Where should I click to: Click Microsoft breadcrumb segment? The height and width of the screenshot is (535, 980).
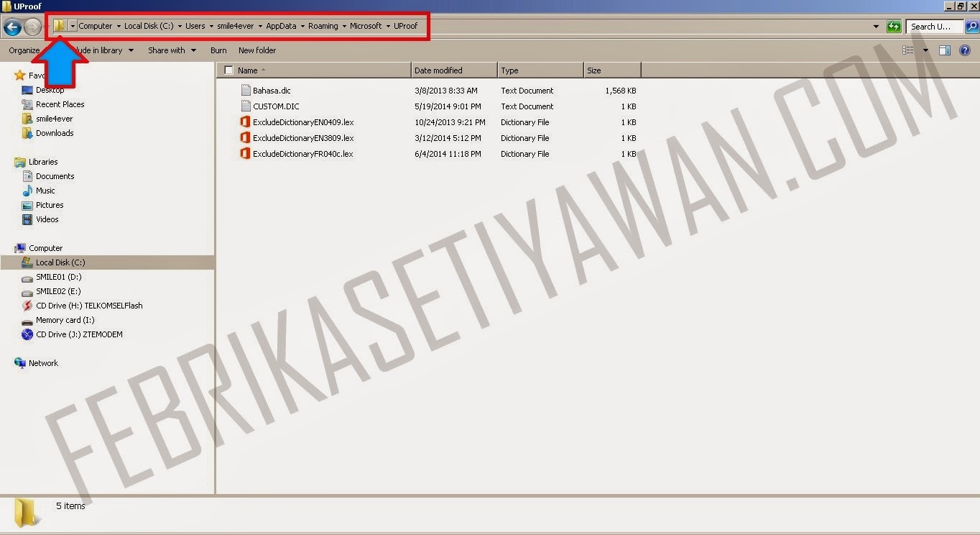(x=366, y=27)
